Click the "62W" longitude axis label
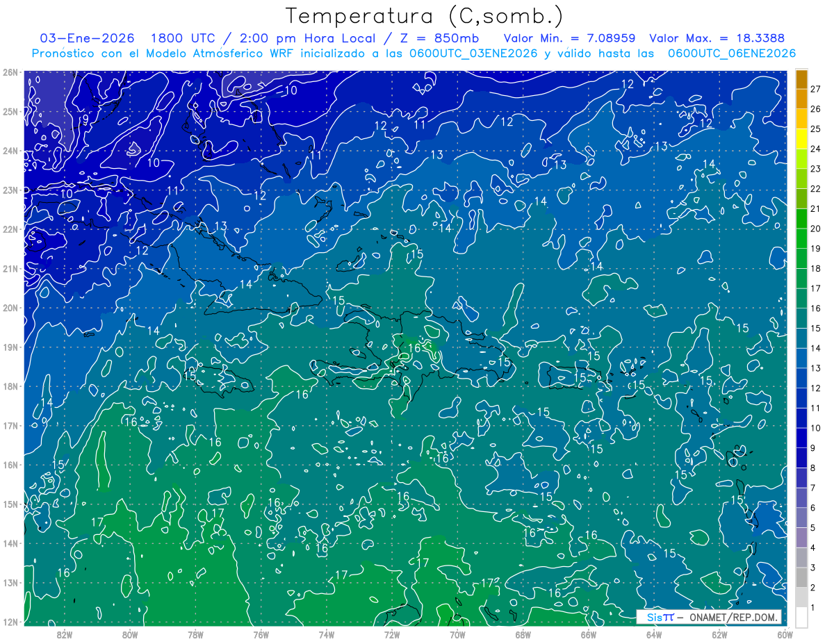 tap(719, 635)
